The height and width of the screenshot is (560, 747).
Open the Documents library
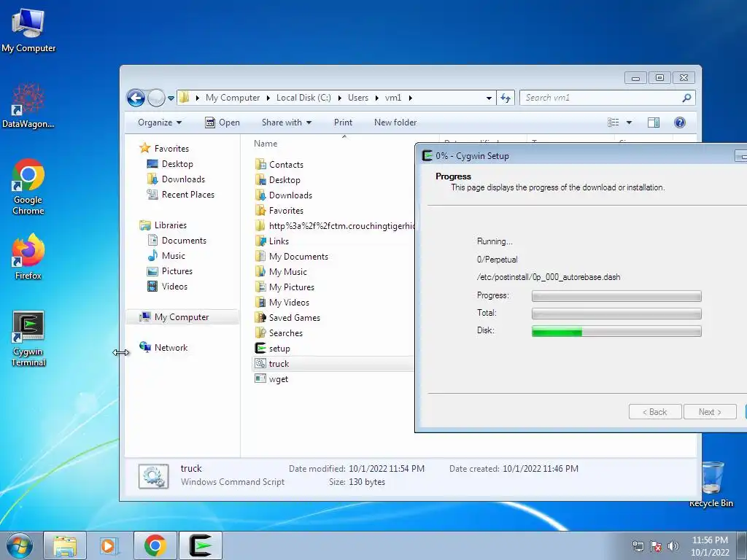coord(177,241)
